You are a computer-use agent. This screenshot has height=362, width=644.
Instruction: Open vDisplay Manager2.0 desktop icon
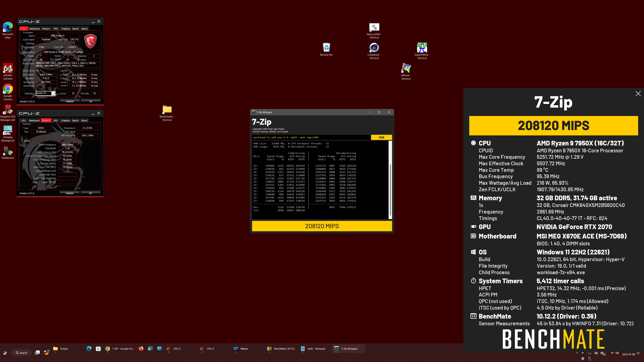click(x=8, y=133)
